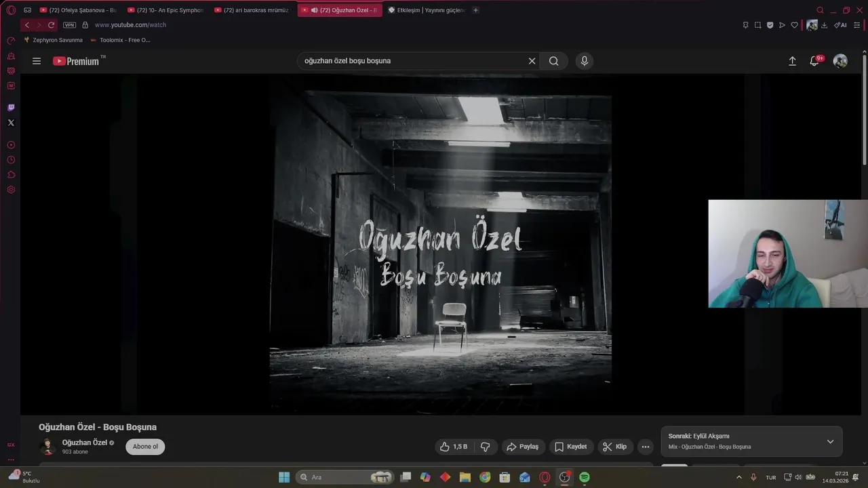The height and width of the screenshot is (488, 868).
Task: Open the Toolomix bookmark
Action: [120, 40]
